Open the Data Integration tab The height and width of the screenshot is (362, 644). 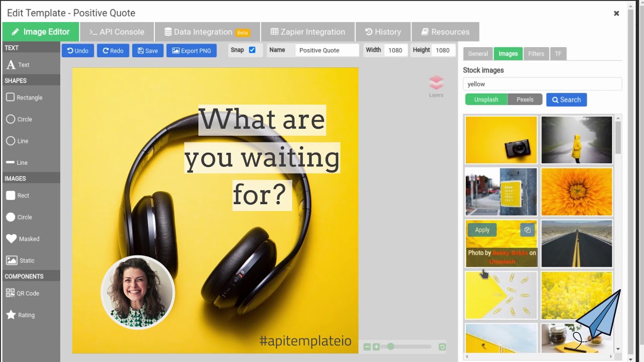coord(207,32)
